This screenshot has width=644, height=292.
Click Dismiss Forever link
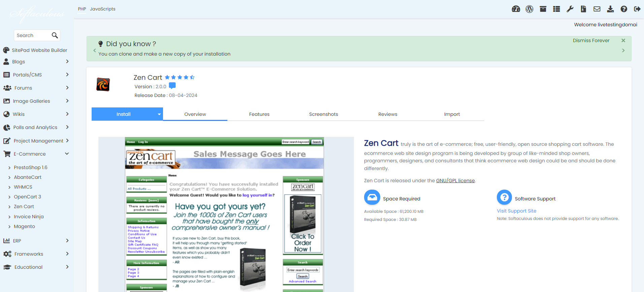point(591,40)
